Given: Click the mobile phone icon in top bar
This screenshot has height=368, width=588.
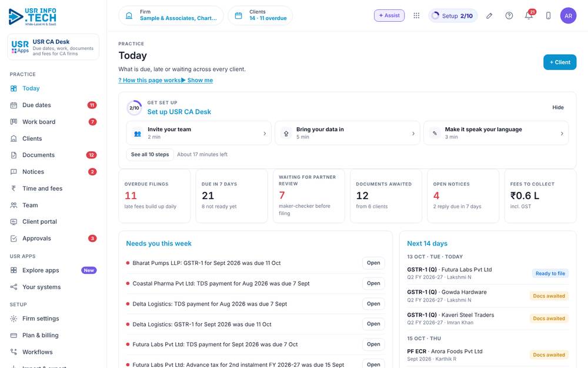Looking at the screenshot, I should tap(548, 16).
